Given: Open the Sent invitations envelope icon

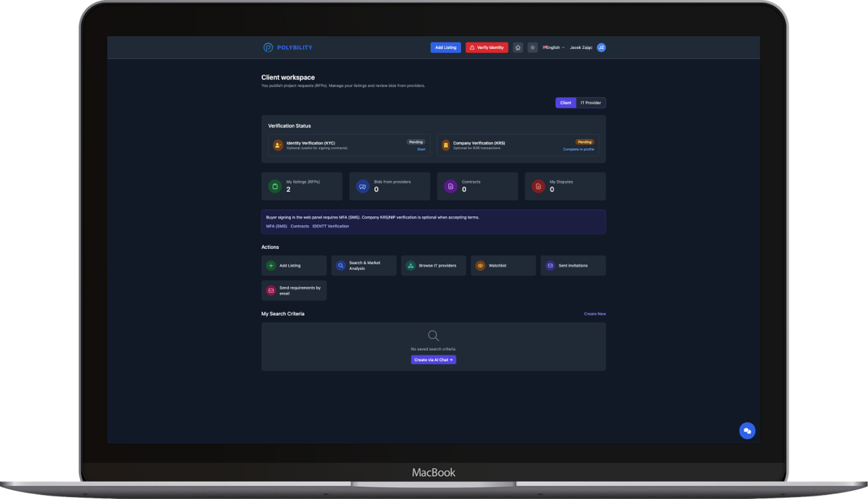Looking at the screenshot, I should (x=551, y=266).
